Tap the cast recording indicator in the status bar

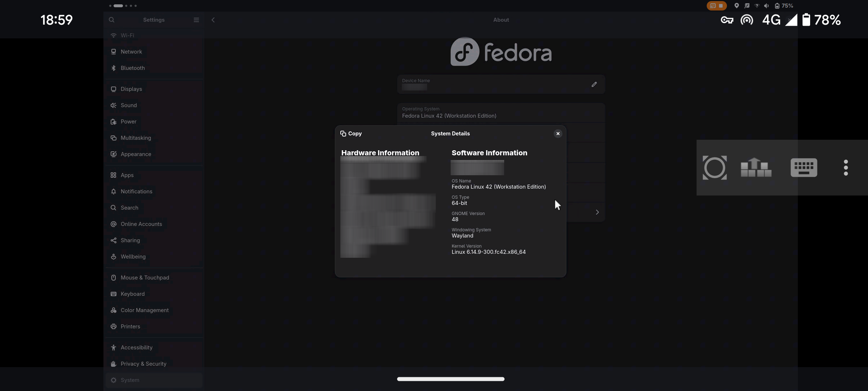pyautogui.click(x=716, y=6)
